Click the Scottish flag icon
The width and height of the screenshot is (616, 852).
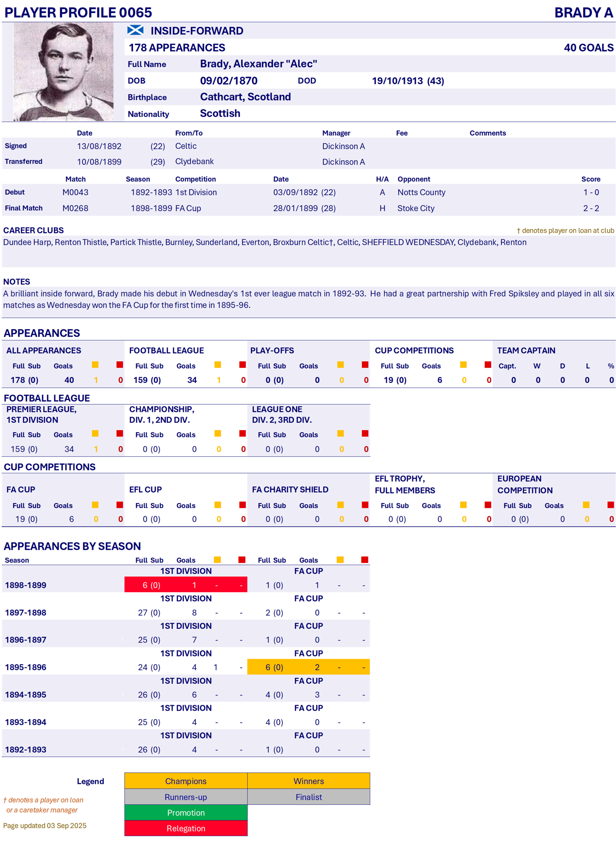point(135,30)
